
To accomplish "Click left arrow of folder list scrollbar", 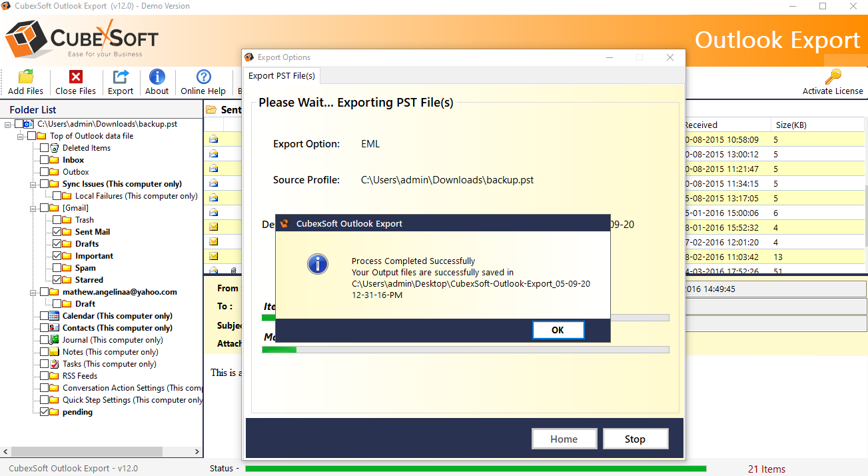I will [x=6, y=451].
